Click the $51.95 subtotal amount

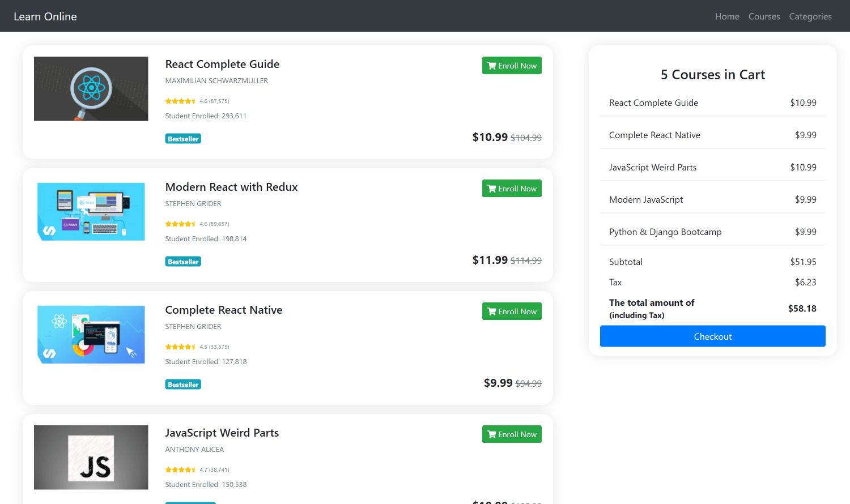tap(803, 262)
